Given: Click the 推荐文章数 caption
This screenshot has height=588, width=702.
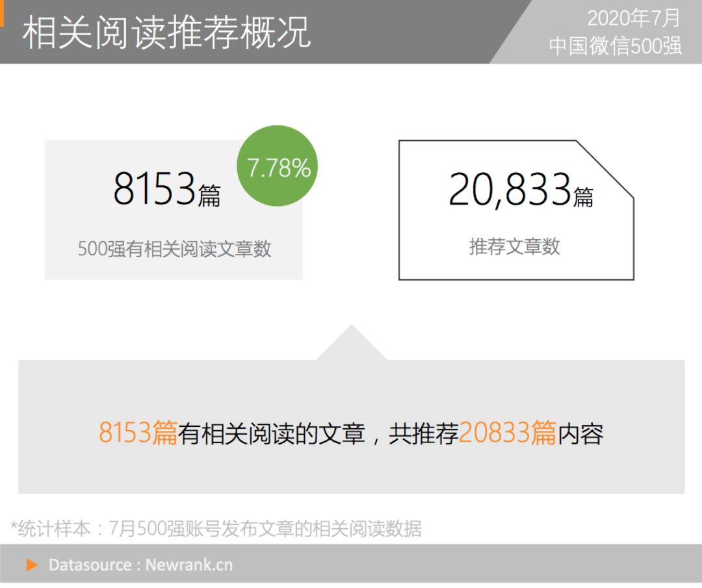Looking at the screenshot, I should 514,246.
